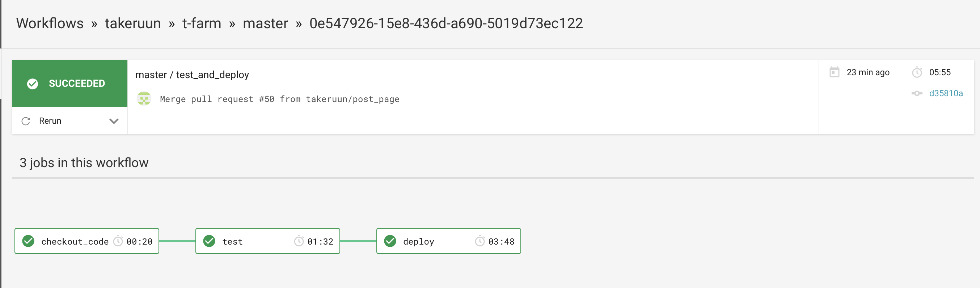Select the t-farm project breadcrumb
Image resolution: width=980 pixels, height=288 pixels.
[201, 23]
